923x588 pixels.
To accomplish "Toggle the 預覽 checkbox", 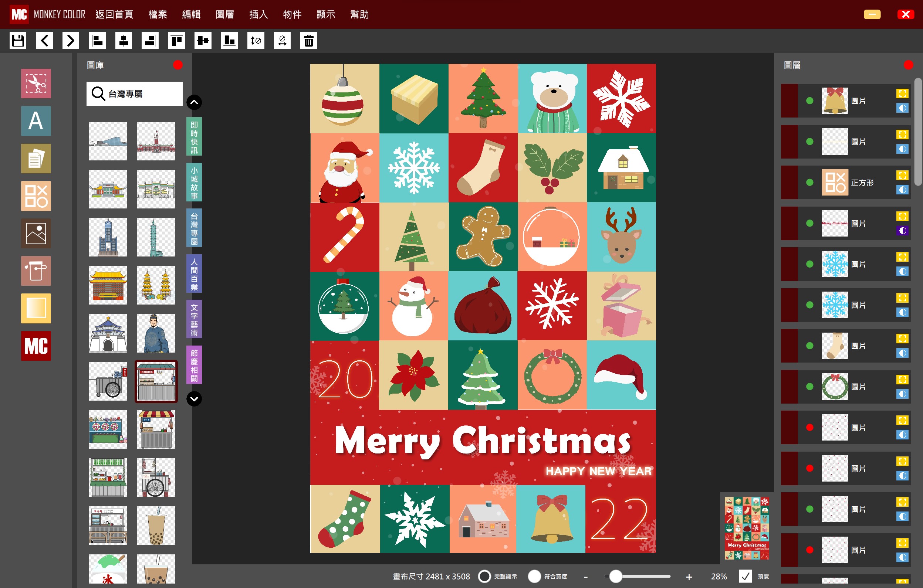I will tap(745, 576).
